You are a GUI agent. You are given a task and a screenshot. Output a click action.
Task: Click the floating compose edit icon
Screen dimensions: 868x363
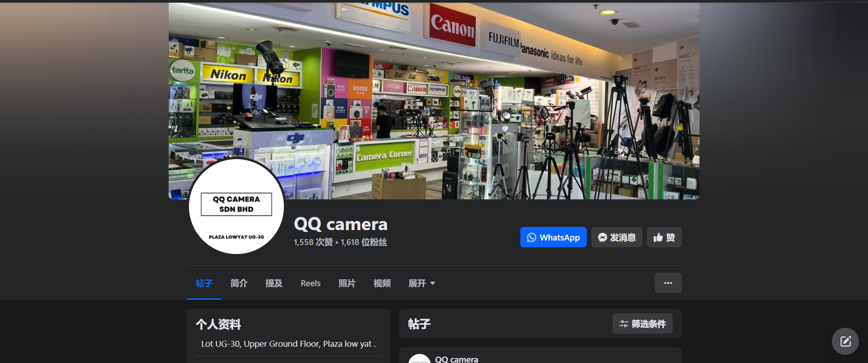tap(845, 341)
